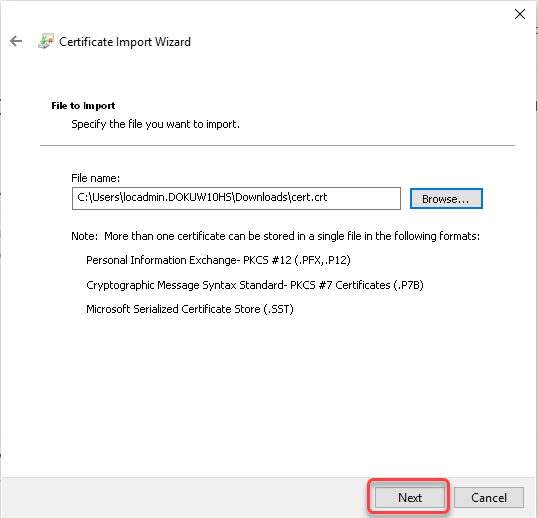This screenshot has height=518, width=538.
Task: Click the Microsoft Serialized Certificate Store line
Action: pos(190,309)
